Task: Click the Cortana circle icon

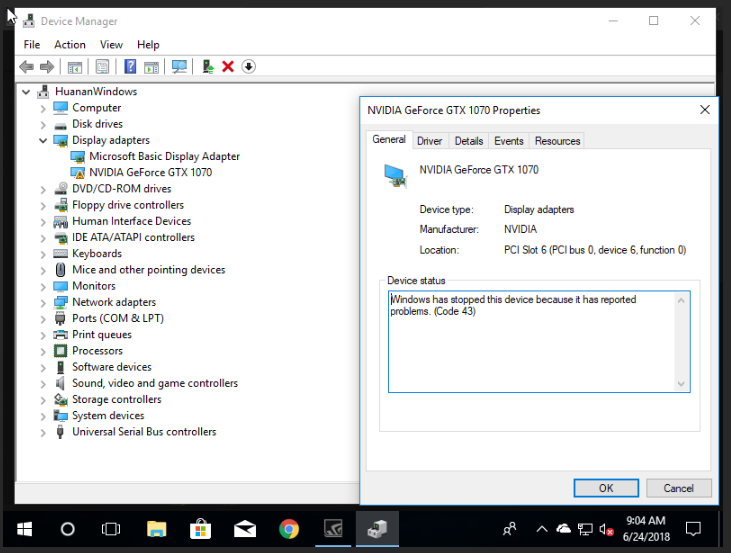Action: point(68,529)
